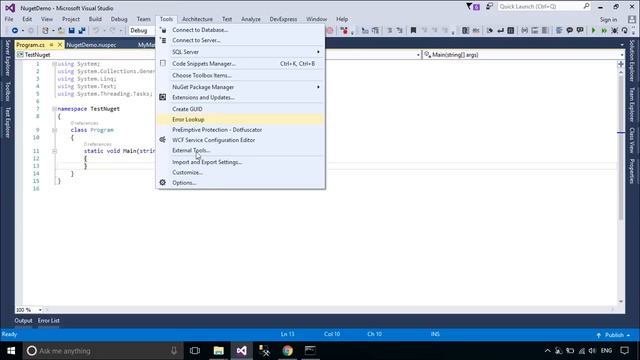The width and height of the screenshot is (640, 360).
Task: Open File Explorer from the taskbar
Action: tap(219, 351)
